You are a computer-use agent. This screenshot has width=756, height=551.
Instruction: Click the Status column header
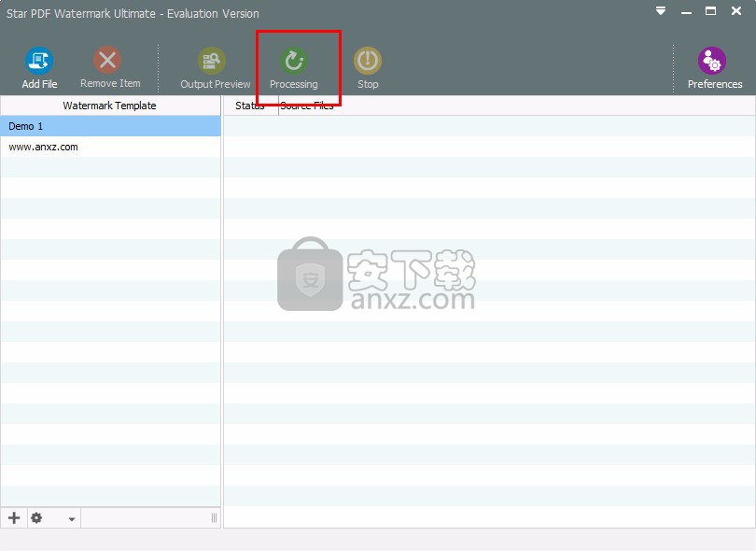[x=251, y=106]
